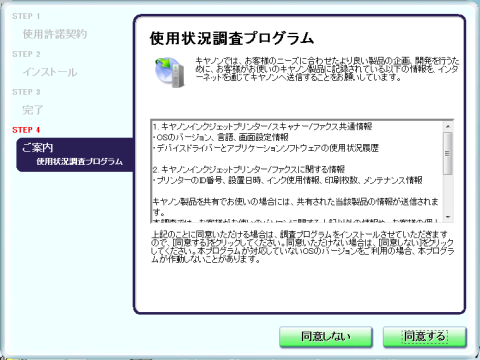
Task: Select the インストール step label
Action: (50, 72)
